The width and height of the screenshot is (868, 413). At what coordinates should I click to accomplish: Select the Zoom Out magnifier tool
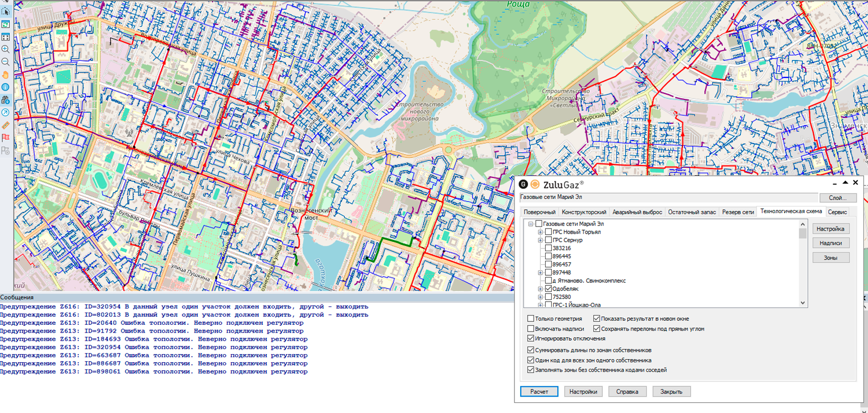point(6,62)
